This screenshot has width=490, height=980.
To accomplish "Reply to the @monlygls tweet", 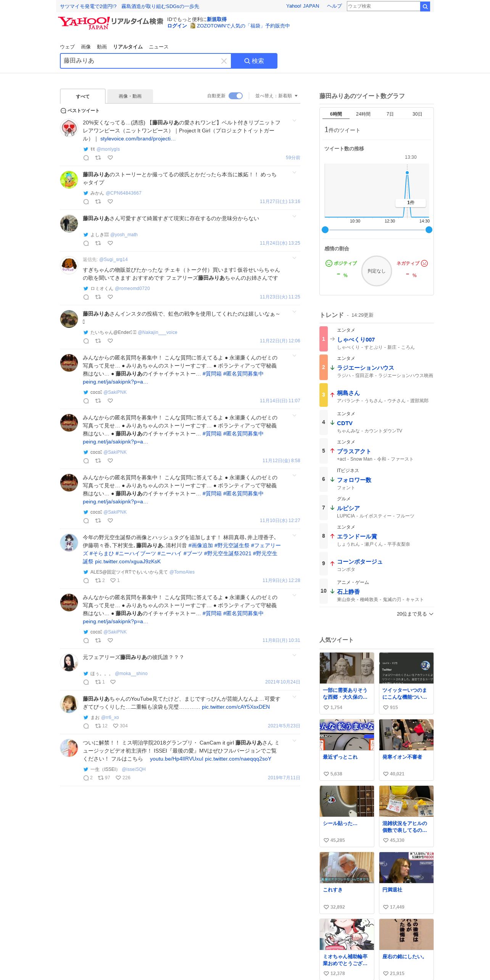I will 86,158.
